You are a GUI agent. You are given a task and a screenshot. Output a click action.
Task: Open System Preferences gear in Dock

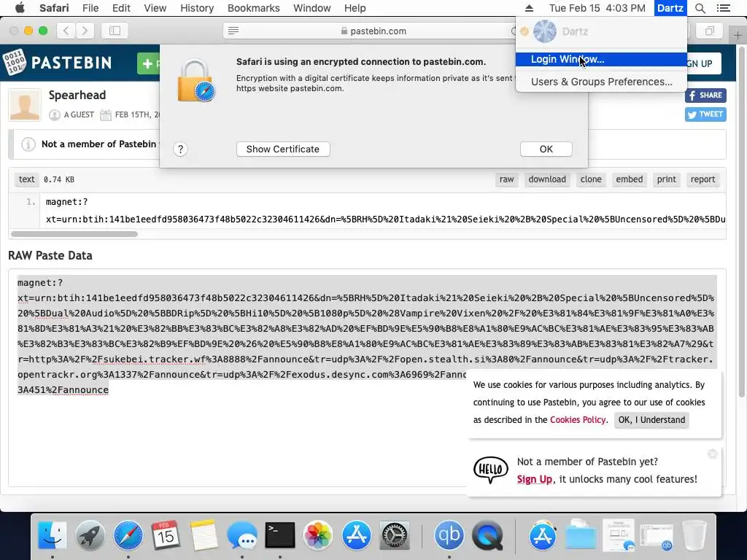pos(394,535)
